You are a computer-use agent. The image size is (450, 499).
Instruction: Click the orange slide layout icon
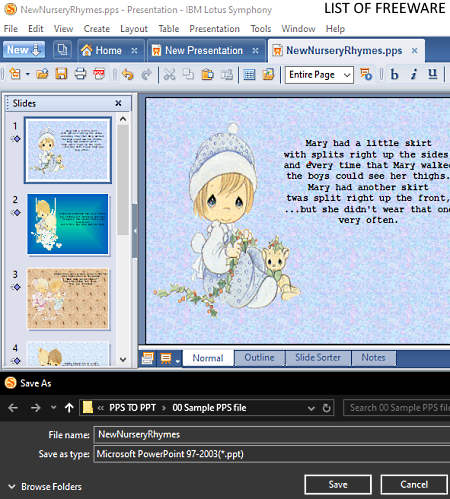point(166,358)
